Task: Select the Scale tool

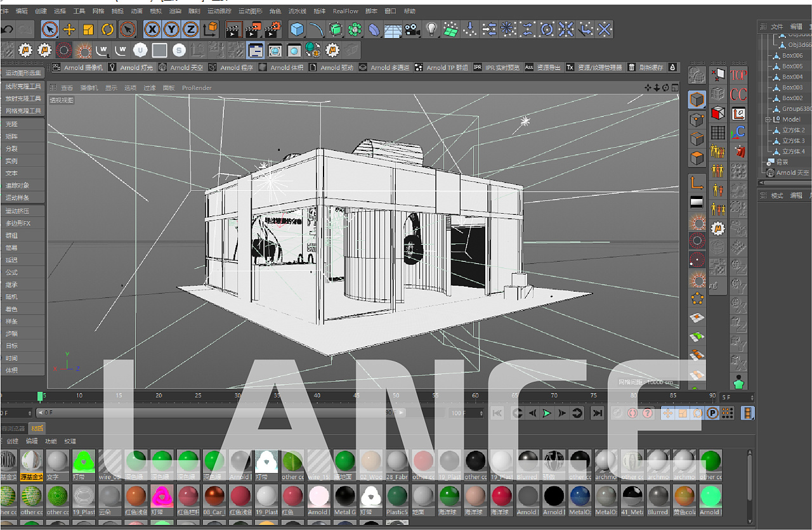Action: 88,29
